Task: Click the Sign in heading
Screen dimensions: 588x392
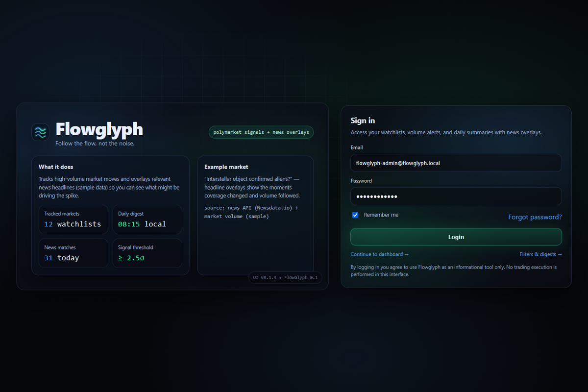Action: 363,121
